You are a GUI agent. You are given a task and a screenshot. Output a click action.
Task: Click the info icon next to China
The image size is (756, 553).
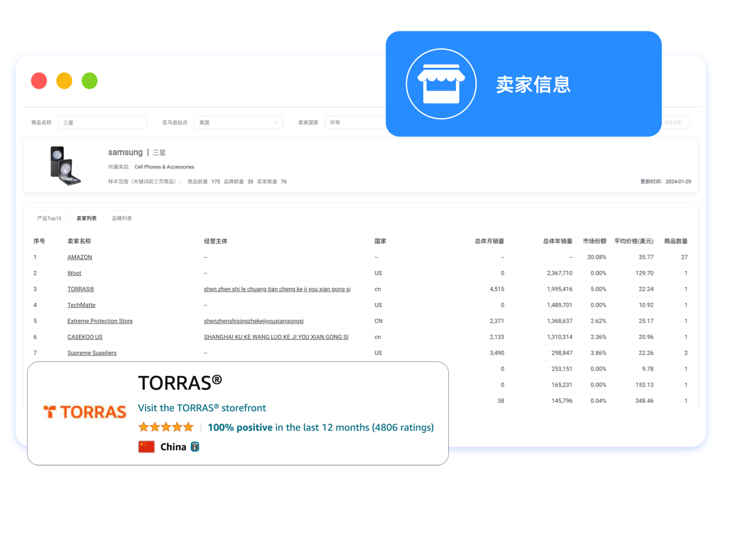point(195,447)
